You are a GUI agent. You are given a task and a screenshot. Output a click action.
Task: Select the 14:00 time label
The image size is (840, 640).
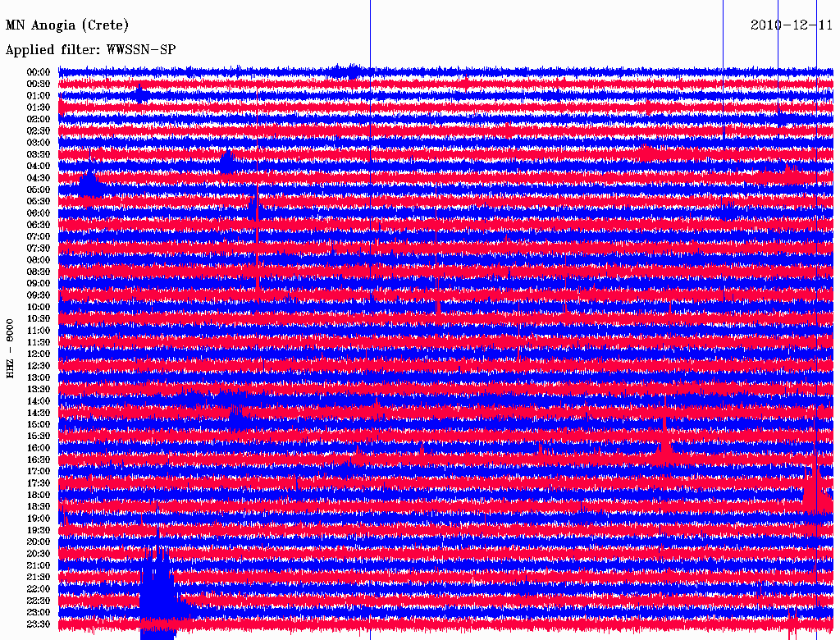click(x=39, y=400)
